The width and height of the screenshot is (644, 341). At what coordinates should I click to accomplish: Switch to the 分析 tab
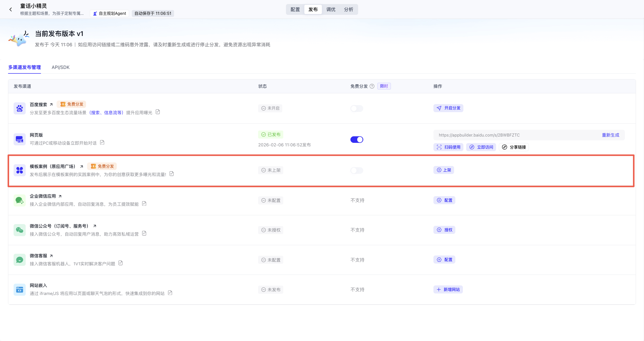pos(348,10)
